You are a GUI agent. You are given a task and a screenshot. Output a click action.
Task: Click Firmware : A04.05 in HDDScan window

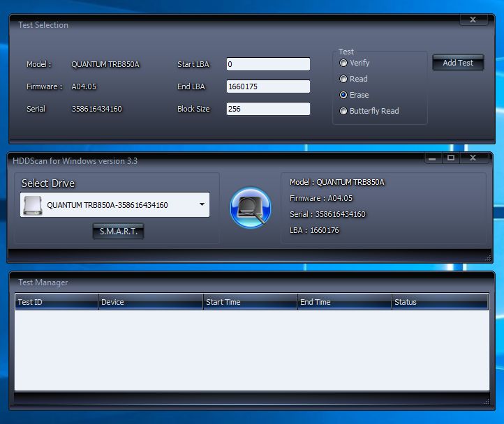(x=321, y=198)
